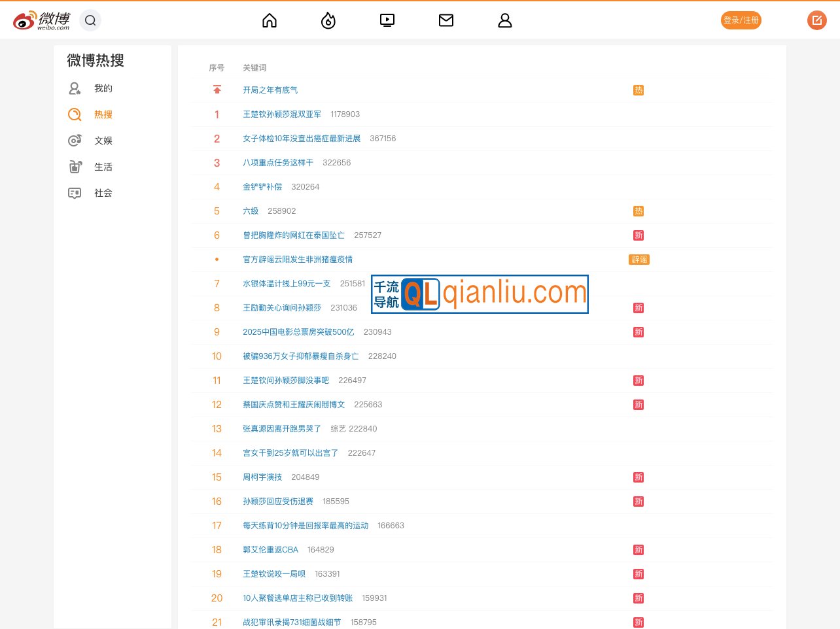The width and height of the screenshot is (840, 629).
Task: Open the topic 金铲铲补偿
Action: tap(262, 187)
